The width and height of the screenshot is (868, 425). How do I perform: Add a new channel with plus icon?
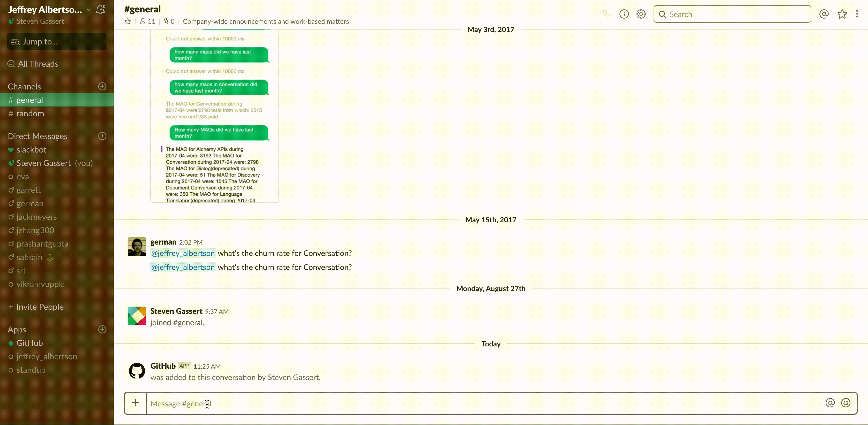coord(102,86)
